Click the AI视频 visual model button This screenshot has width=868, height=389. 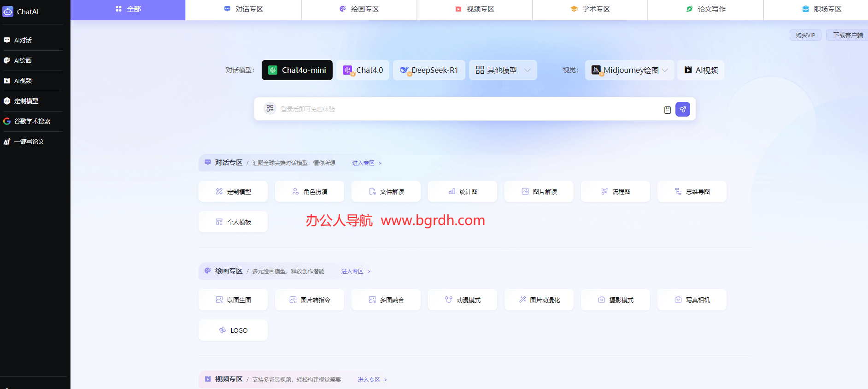(701, 70)
